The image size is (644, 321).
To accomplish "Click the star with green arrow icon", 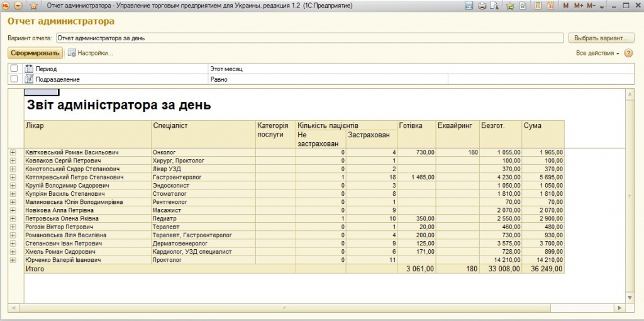I will tap(510, 6).
